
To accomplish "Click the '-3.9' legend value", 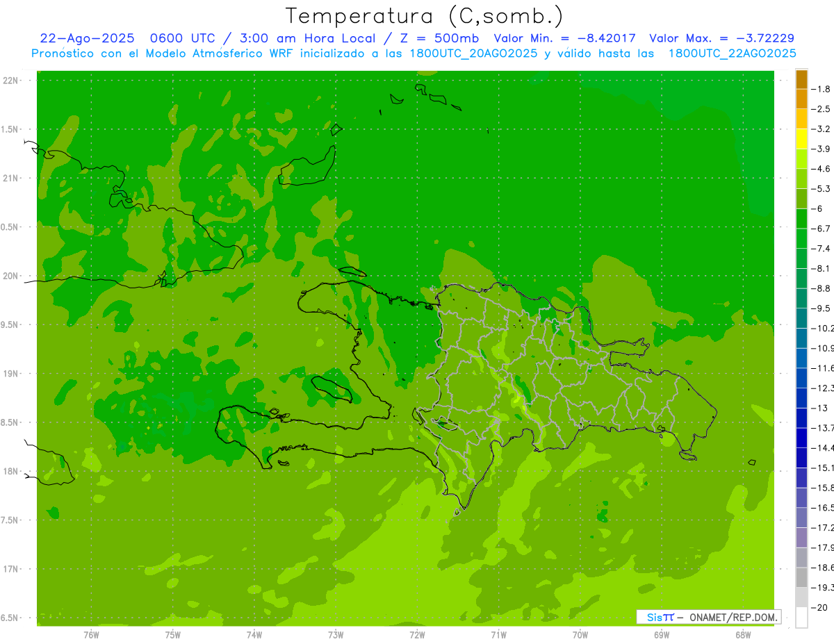I will coord(821,149).
